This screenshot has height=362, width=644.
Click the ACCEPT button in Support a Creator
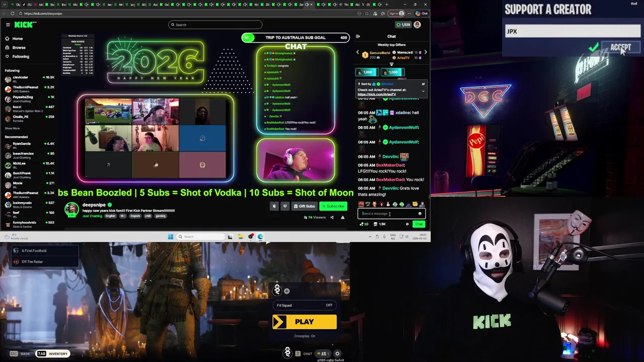(620, 47)
